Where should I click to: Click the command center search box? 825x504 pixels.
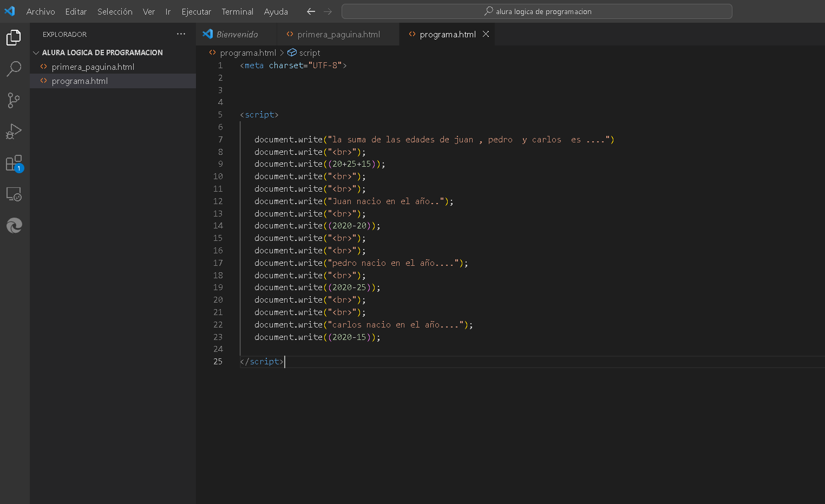[x=537, y=11]
